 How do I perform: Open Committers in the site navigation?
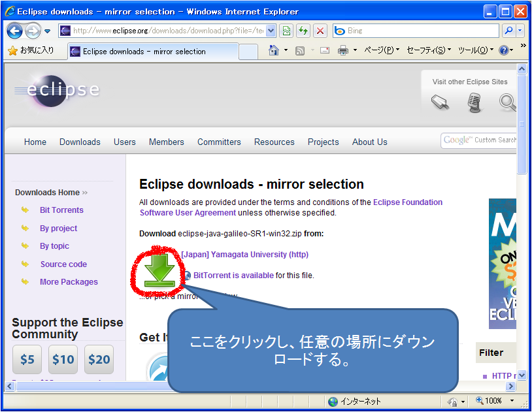[x=219, y=142]
